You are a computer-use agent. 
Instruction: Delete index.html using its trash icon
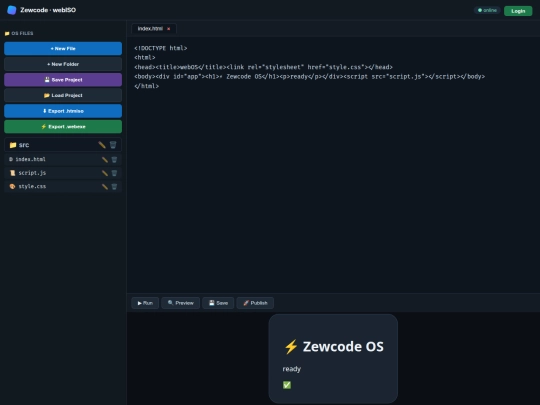[x=114, y=159]
